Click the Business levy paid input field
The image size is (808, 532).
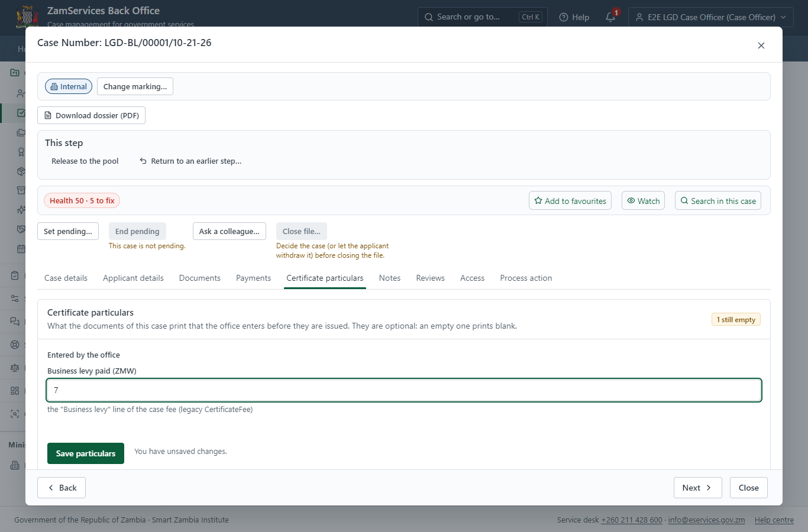pos(404,390)
